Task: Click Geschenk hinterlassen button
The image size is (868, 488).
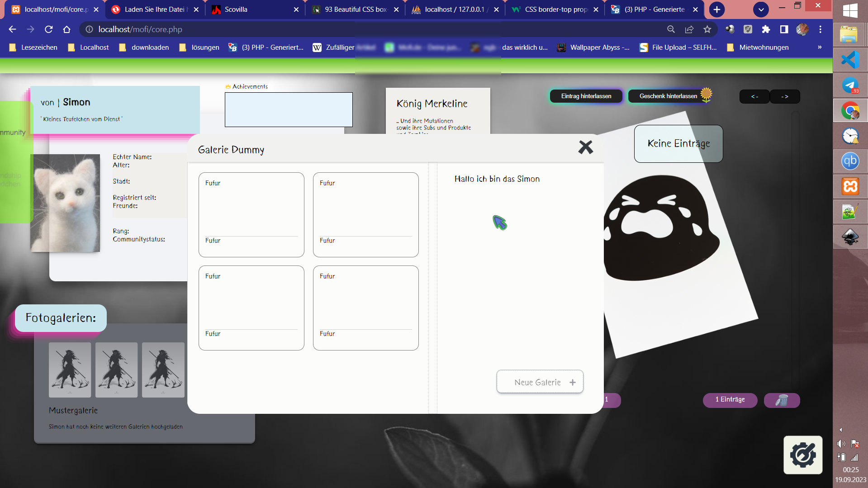Action: [669, 96]
